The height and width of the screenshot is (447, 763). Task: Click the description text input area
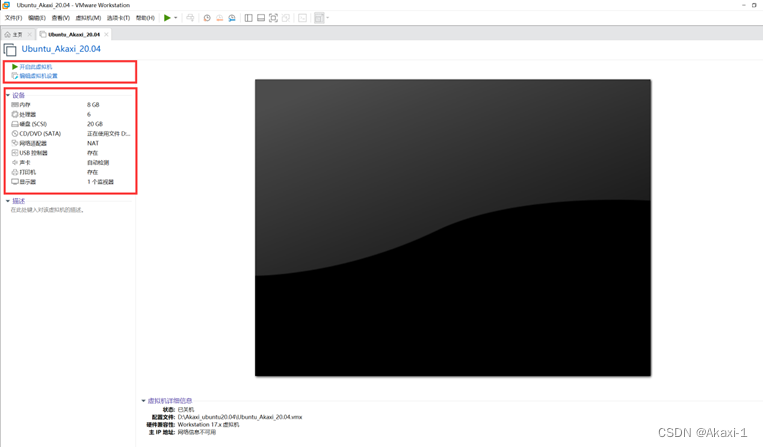48,210
